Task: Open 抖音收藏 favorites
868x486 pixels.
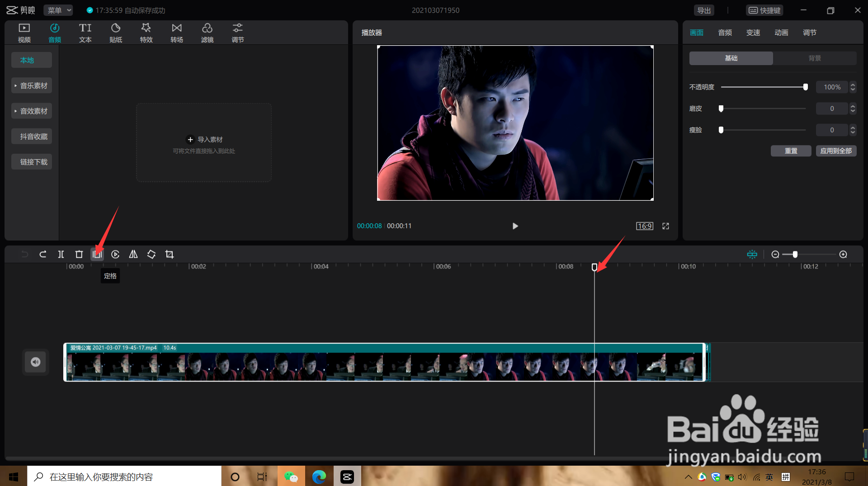Action: click(32, 137)
